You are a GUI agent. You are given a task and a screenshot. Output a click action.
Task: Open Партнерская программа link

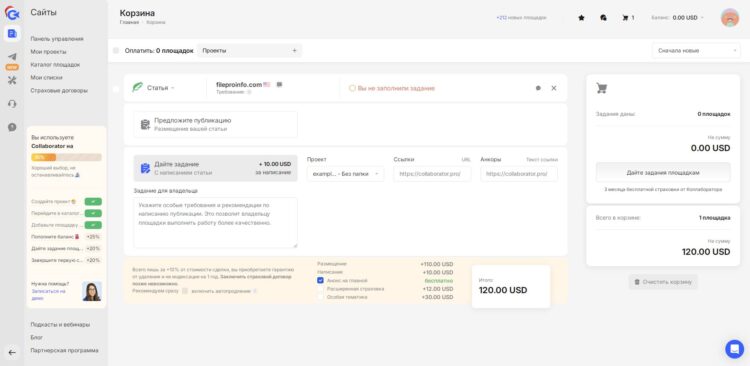[x=64, y=350]
